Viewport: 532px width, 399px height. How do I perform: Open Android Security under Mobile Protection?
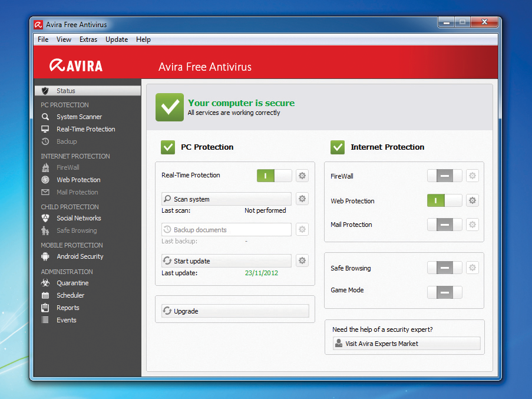pyautogui.click(x=80, y=256)
